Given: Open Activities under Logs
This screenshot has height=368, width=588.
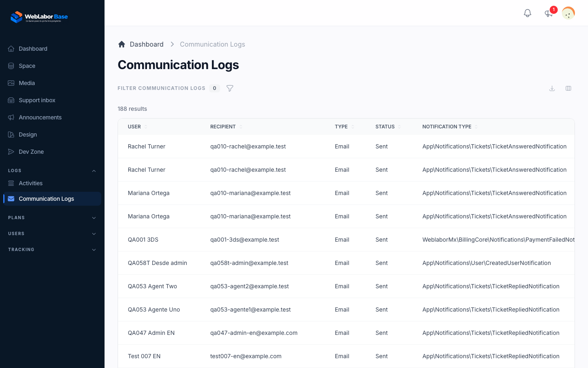Looking at the screenshot, I should [x=52, y=183].
